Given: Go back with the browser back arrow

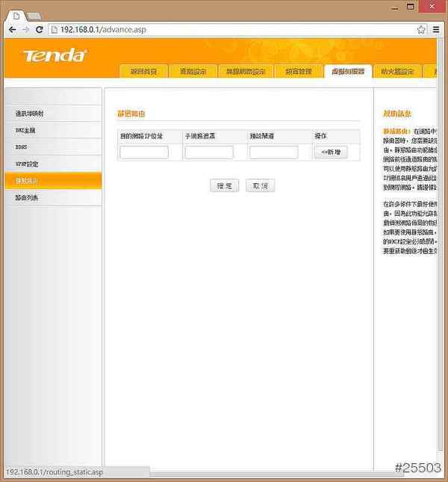Looking at the screenshot, I should tap(12, 30).
